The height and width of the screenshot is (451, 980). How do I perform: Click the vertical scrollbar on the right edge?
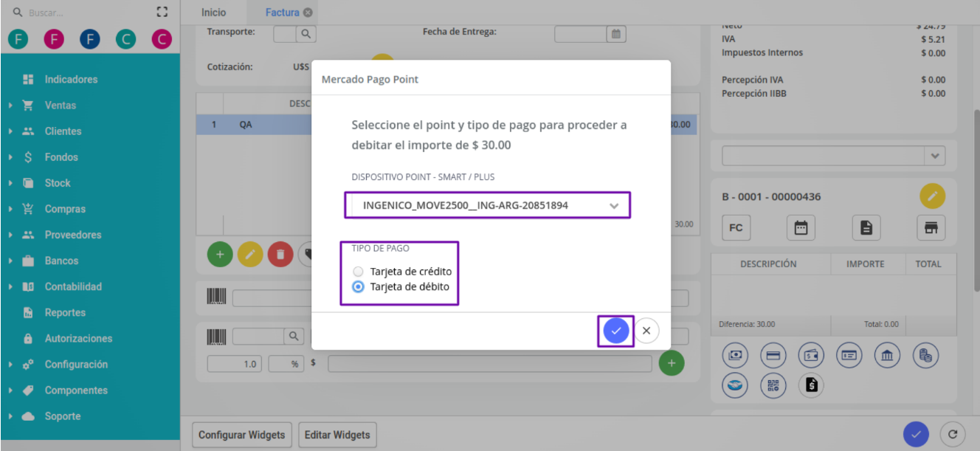point(976,199)
